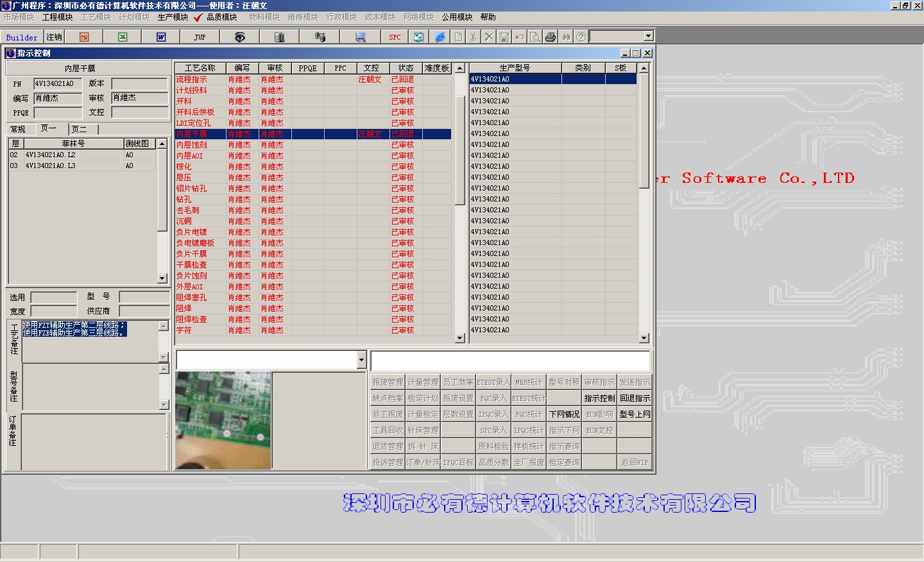Click the eye view icon in toolbar
924x562 pixels.
(239, 37)
